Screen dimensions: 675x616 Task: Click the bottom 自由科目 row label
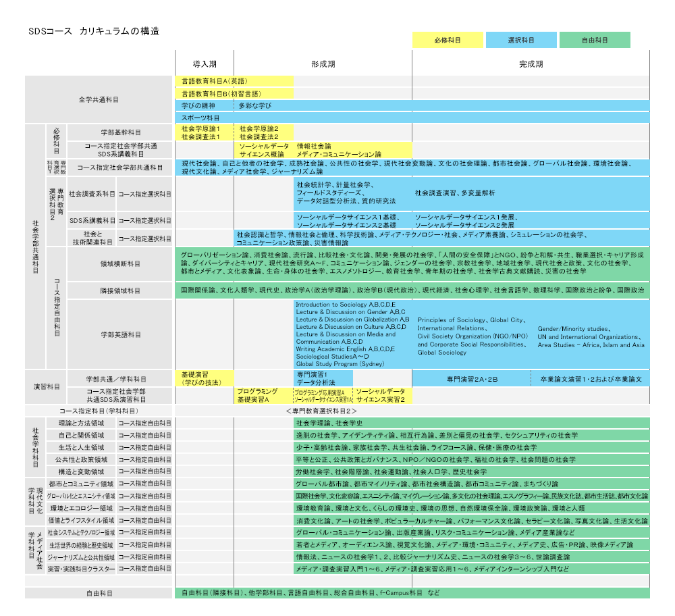point(99,593)
